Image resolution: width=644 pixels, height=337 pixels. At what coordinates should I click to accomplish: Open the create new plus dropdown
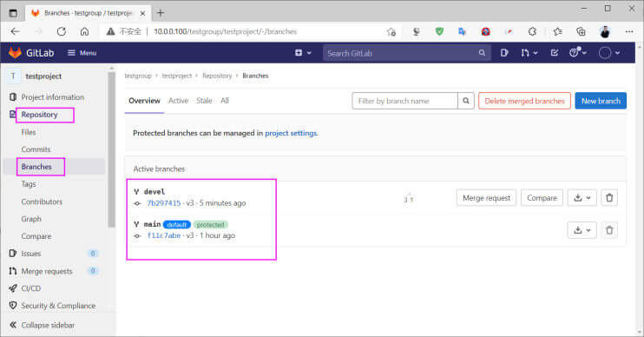click(x=303, y=53)
